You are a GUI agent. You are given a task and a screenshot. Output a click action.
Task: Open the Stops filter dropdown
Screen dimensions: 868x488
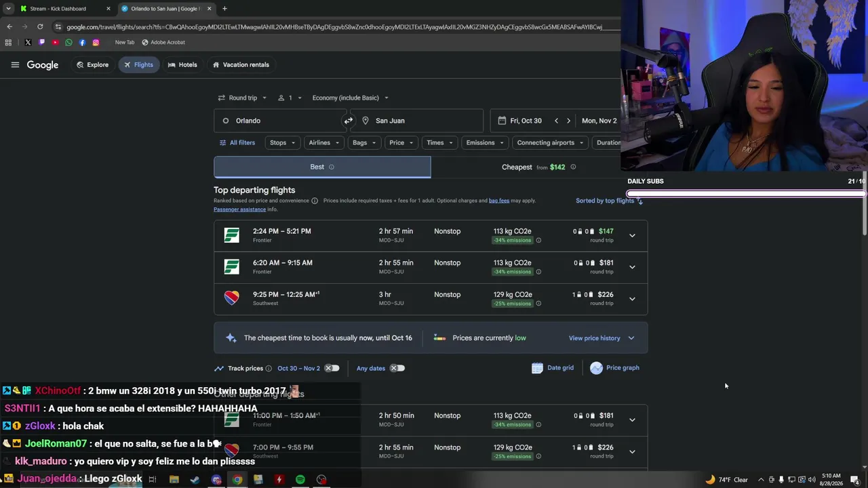[283, 143]
